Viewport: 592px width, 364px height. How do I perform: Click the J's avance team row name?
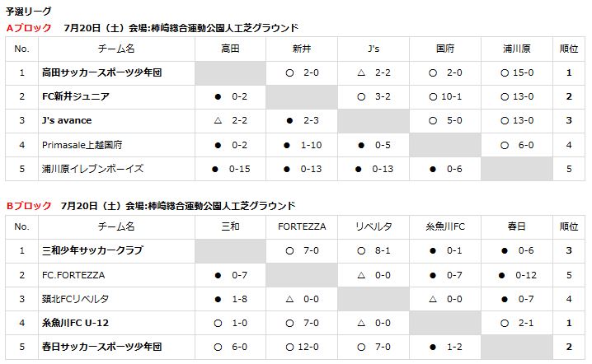coord(67,120)
